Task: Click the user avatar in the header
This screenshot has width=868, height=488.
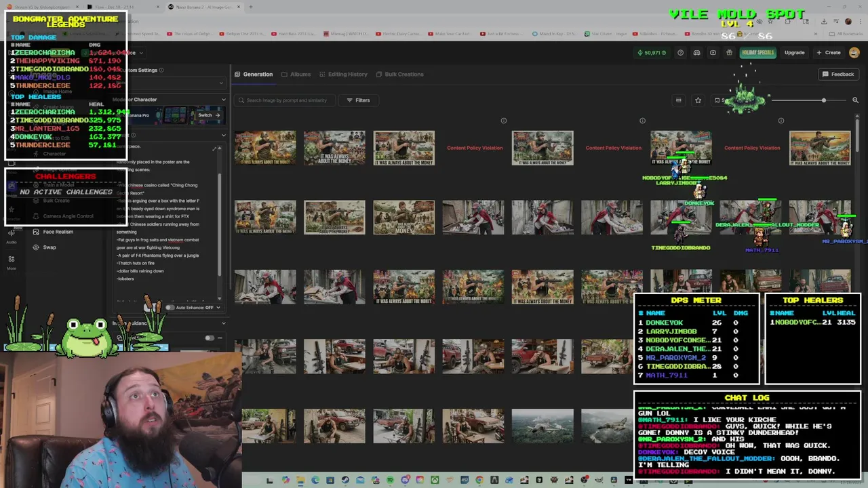Action: (x=854, y=53)
